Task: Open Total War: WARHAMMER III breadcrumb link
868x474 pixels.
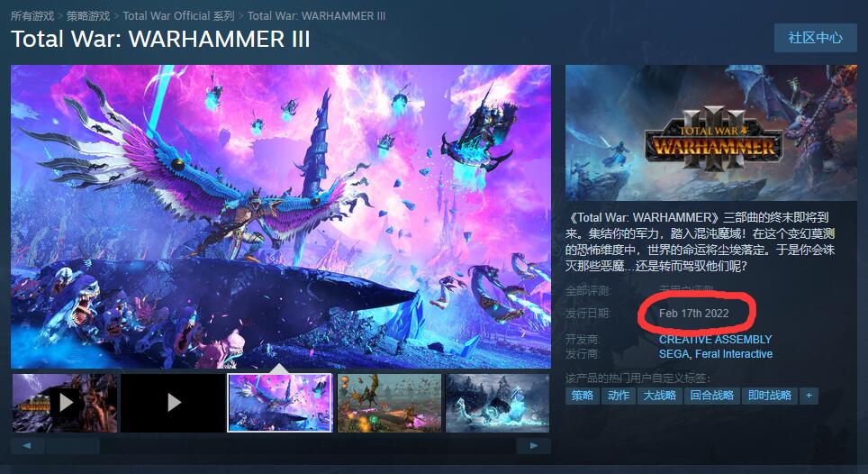Action: [316, 16]
